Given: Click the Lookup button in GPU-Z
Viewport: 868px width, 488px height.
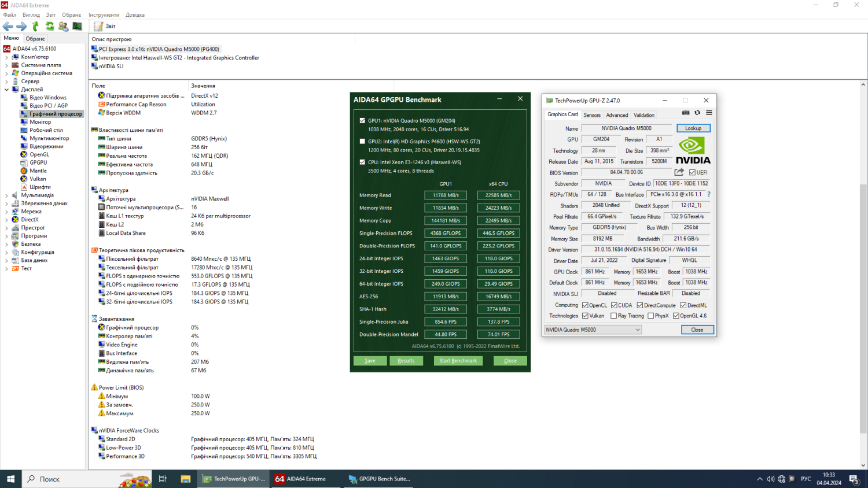Looking at the screenshot, I should (693, 128).
